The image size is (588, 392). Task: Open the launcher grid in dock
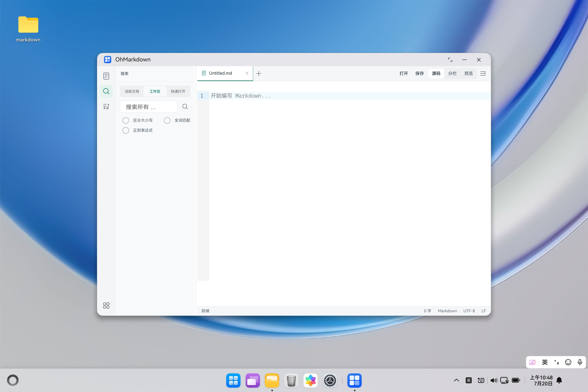click(x=233, y=380)
